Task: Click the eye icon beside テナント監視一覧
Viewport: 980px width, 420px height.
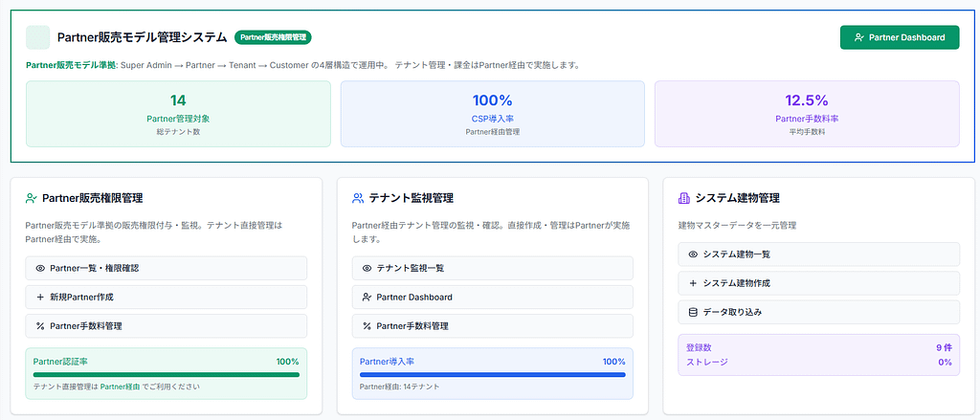Action: (367, 268)
